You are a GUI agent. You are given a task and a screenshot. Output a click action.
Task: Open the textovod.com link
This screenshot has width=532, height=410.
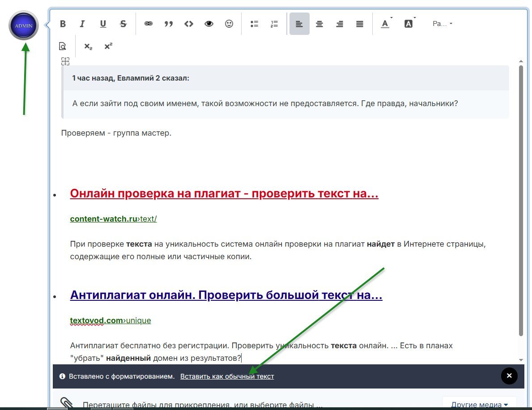tap(110, 320)
